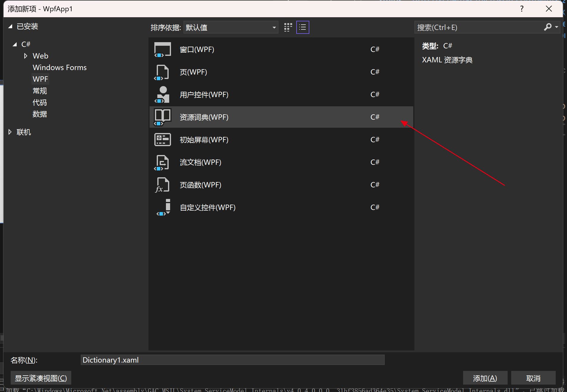
Task: Click the Dictionary1.xaml name field
Action: [232, 360]
